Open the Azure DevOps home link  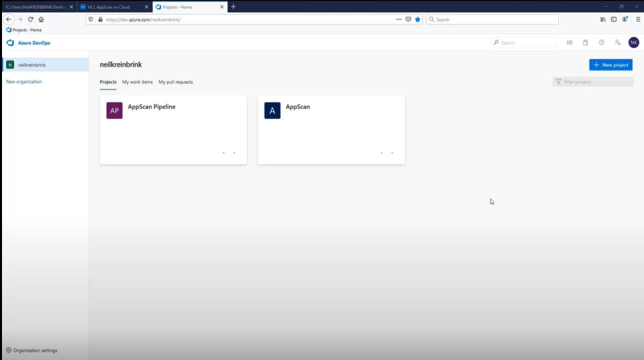click(x=34, y=43)
